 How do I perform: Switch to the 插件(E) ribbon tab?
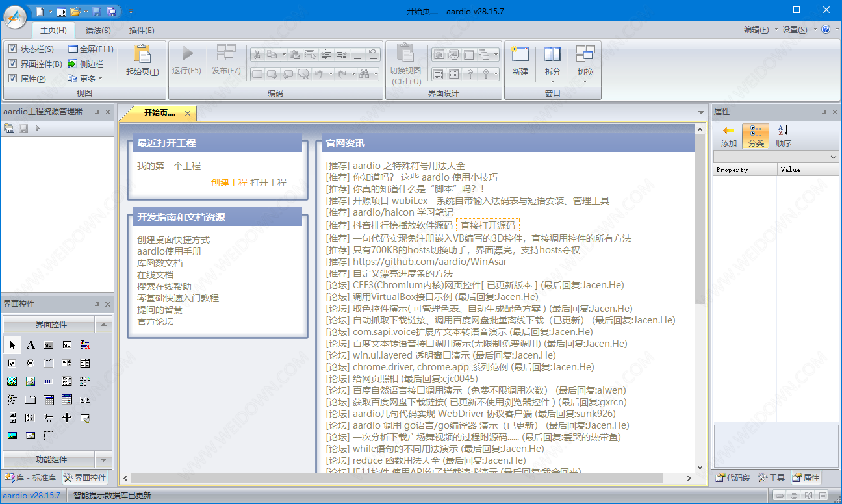pos(142,30)
